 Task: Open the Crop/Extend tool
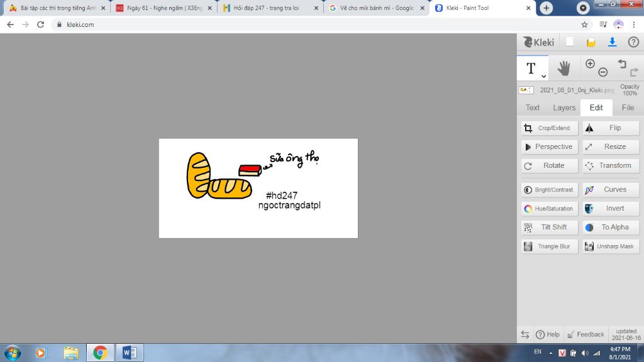(x=550, y=128)
